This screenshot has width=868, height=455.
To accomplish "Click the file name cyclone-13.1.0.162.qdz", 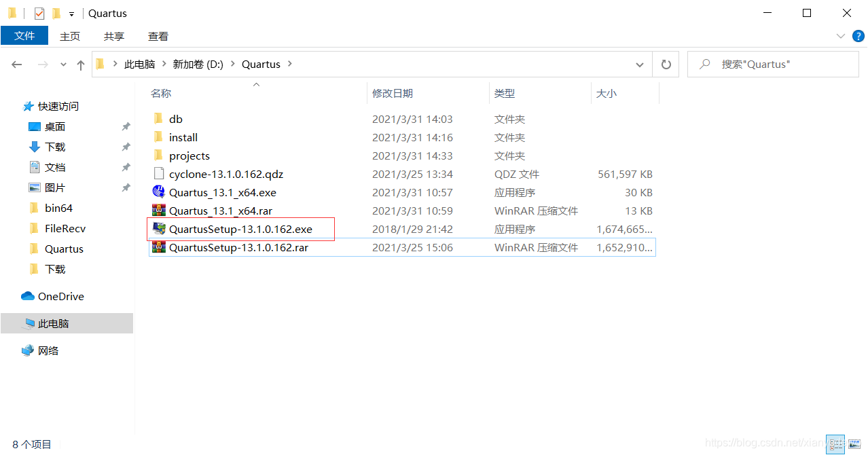I will [x=226, y=175].
